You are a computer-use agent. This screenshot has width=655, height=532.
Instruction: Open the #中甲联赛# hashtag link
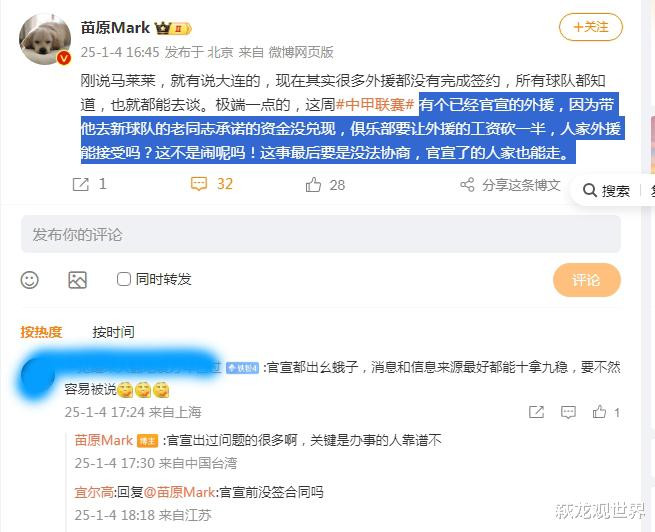click(x=375, y=104)
